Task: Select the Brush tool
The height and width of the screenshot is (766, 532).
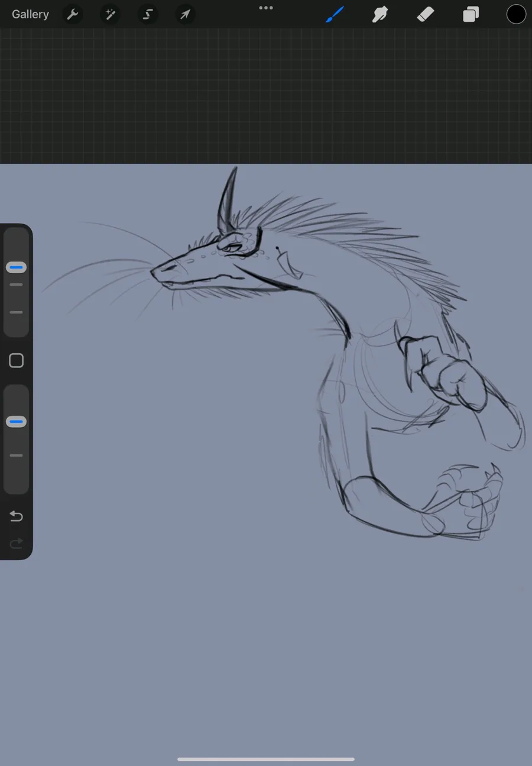Action: click(335, 14)
